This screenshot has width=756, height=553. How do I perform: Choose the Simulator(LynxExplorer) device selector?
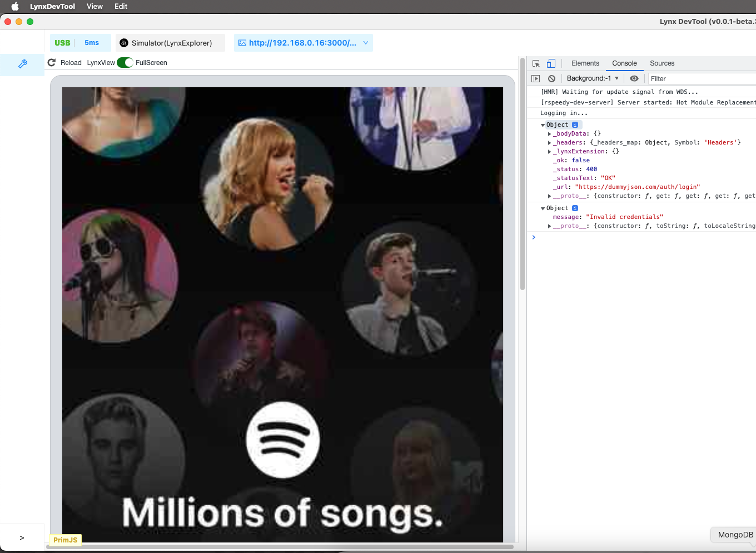[x=171, y=43]
